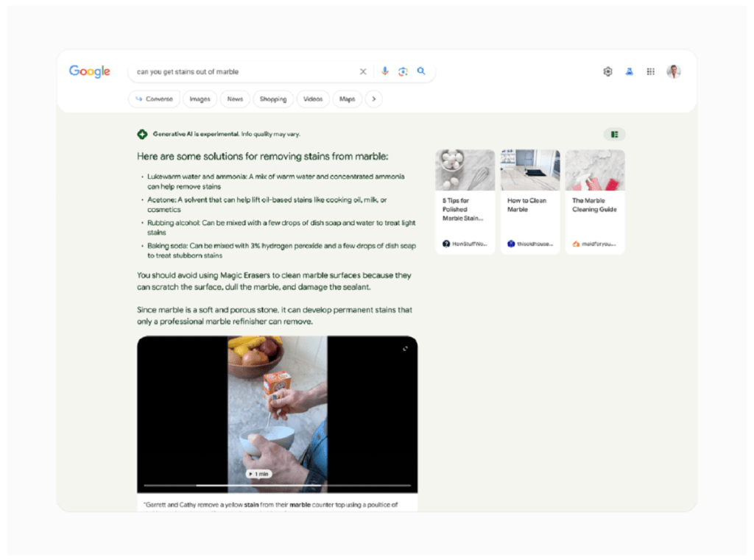The height and width of the screenshot is (560, 754).
Task: Open the settings gear
Action: (607, 71)
